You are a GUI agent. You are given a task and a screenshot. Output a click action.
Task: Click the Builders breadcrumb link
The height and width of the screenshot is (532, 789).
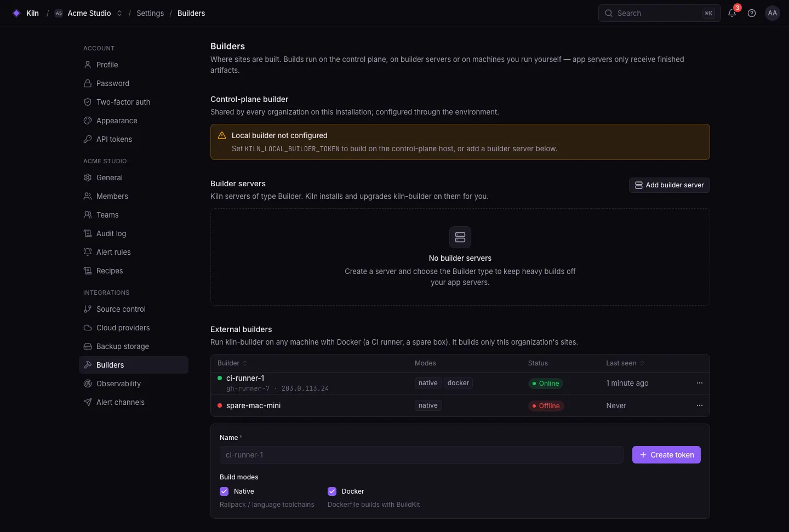(x=191, y=13)
